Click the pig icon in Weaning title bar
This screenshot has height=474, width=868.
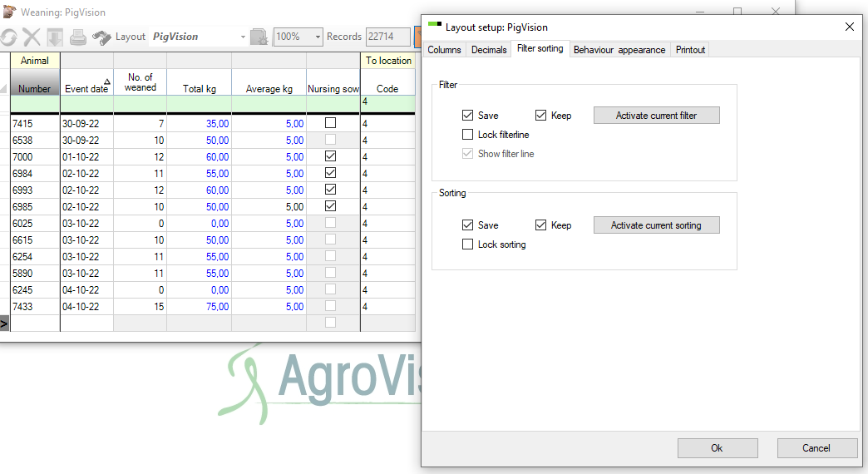[9, 12]
